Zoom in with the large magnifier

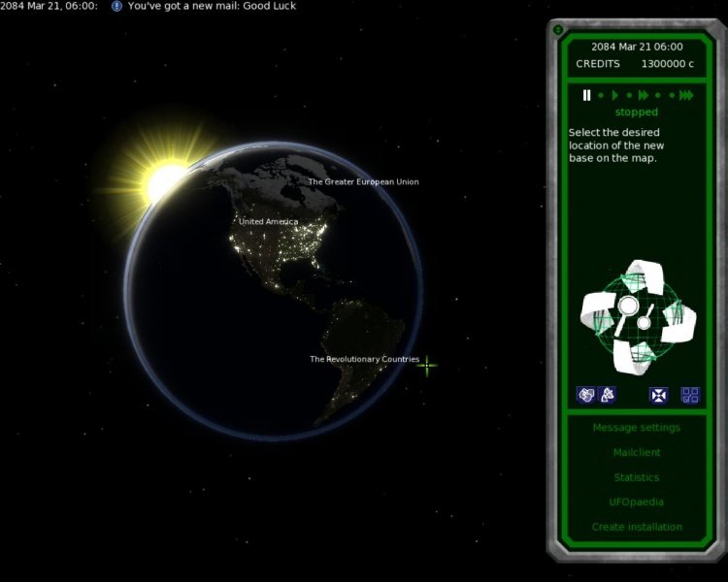tap(627, 307)
